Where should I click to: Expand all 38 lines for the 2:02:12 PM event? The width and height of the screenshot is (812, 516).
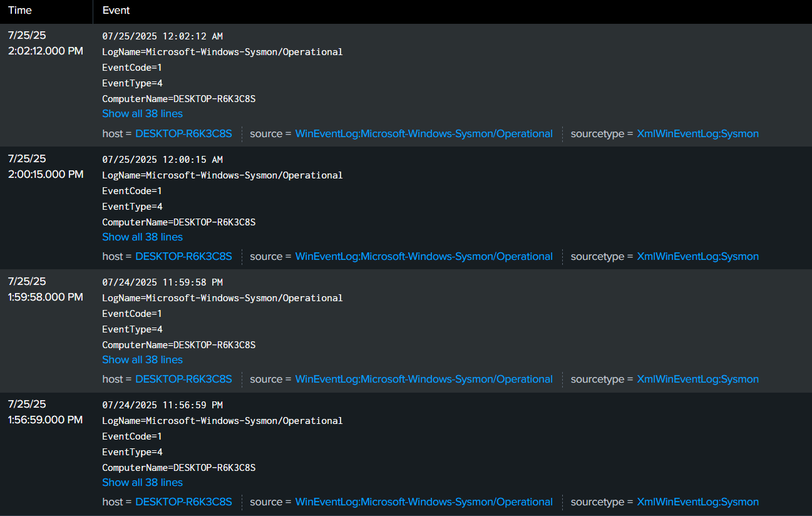pyautogui.click(x=142, y=114)
